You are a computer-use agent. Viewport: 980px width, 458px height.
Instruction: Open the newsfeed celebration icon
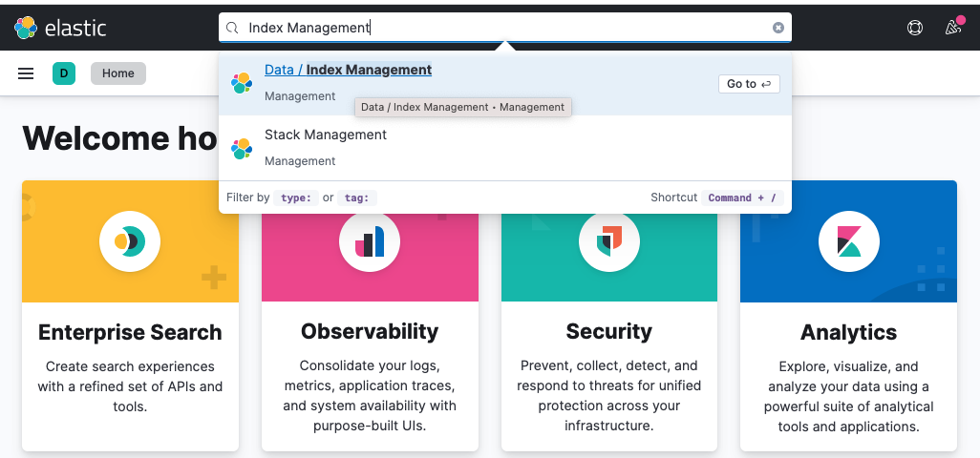(x=954, y=27)
